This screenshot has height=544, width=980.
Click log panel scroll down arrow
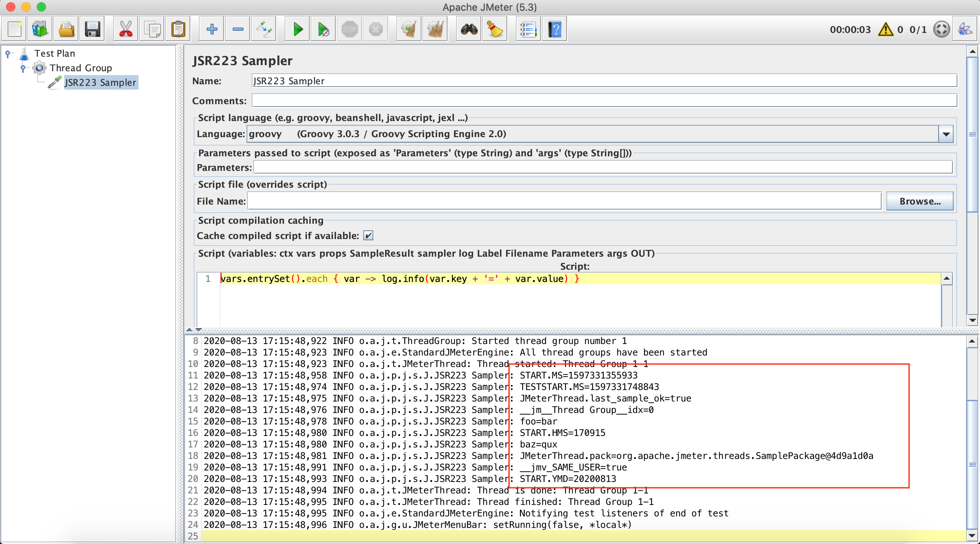tap(972, 536)
